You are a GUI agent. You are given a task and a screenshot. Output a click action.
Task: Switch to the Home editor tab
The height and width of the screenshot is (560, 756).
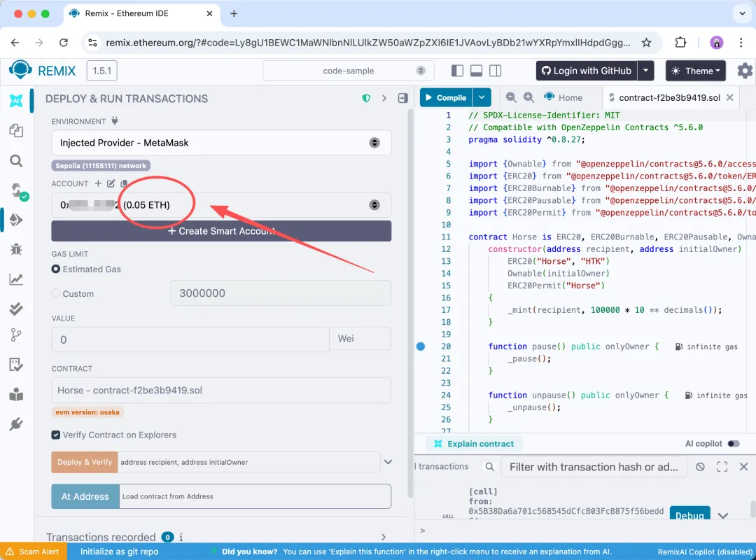coord(563,97)
